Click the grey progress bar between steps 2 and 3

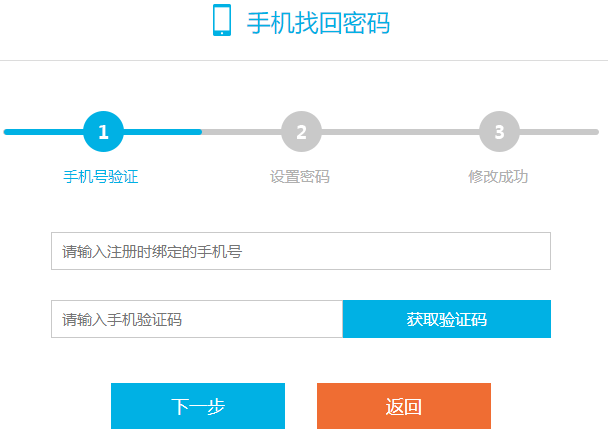coord(400,132)
